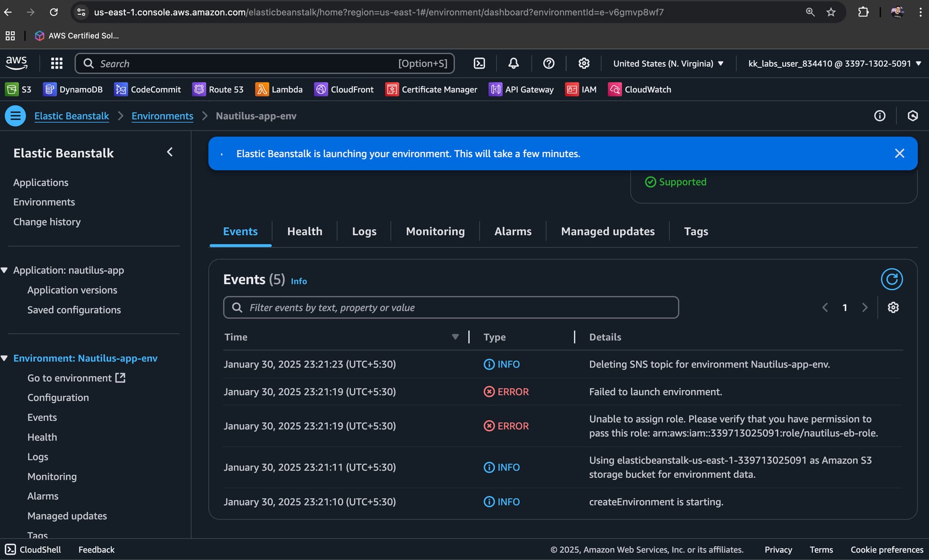This screenshot has width=929, height=560.
Task: Collapse the Environment: Nautilus-app-env tree section
Action: 4,358
